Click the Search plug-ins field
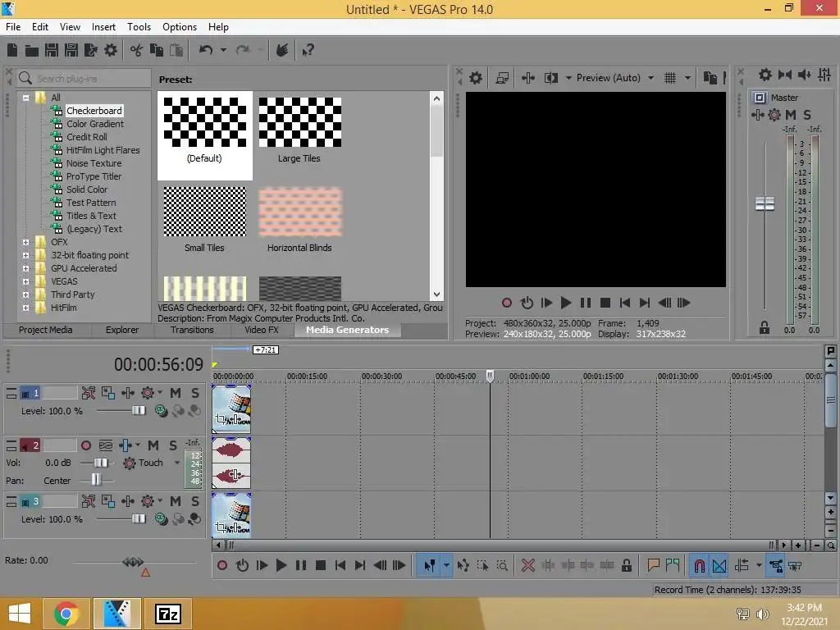Screen dimensions: 840x630 coord(84,79)
